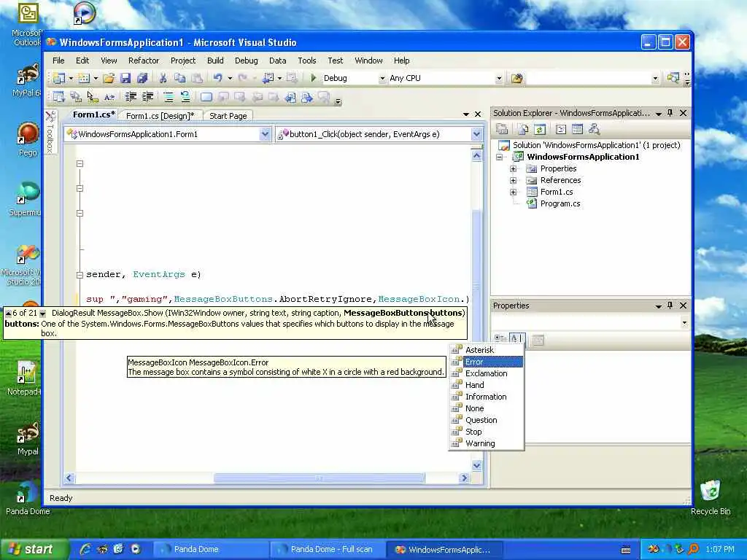
Task: Sort Properties panel alphabetically
Action: tap(516, 338)
